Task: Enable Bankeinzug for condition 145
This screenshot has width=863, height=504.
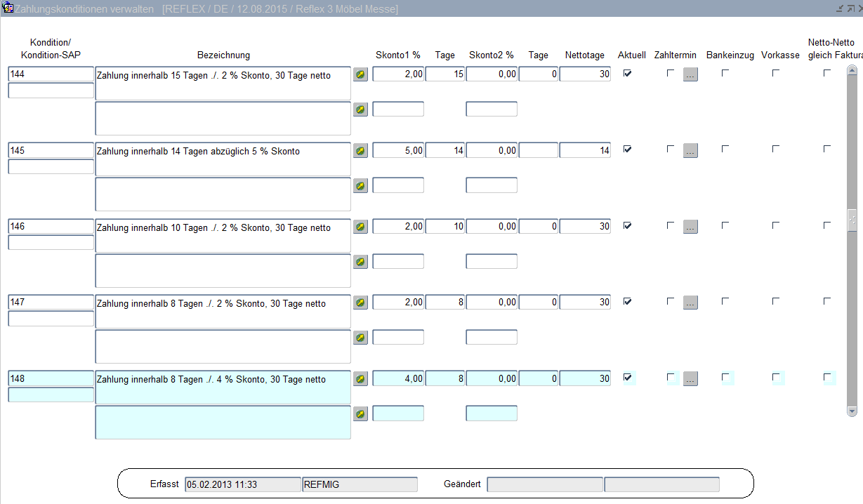Action: [725, 149]
